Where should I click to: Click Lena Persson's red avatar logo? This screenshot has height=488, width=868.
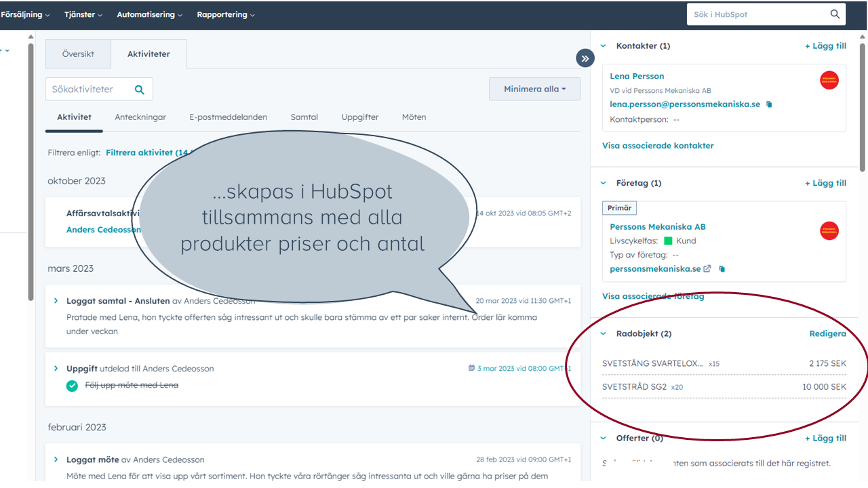point(829,80)
